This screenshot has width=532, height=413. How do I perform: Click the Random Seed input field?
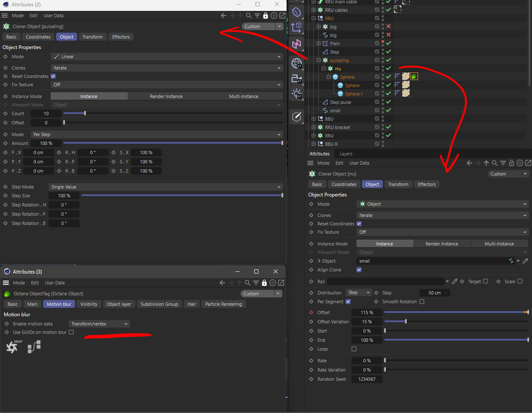367,379
